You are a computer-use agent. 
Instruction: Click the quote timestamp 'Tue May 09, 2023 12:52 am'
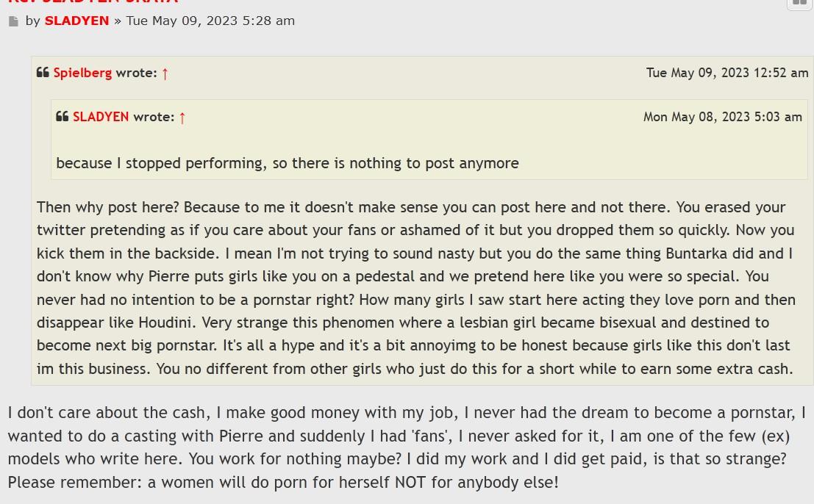[726, 73]
